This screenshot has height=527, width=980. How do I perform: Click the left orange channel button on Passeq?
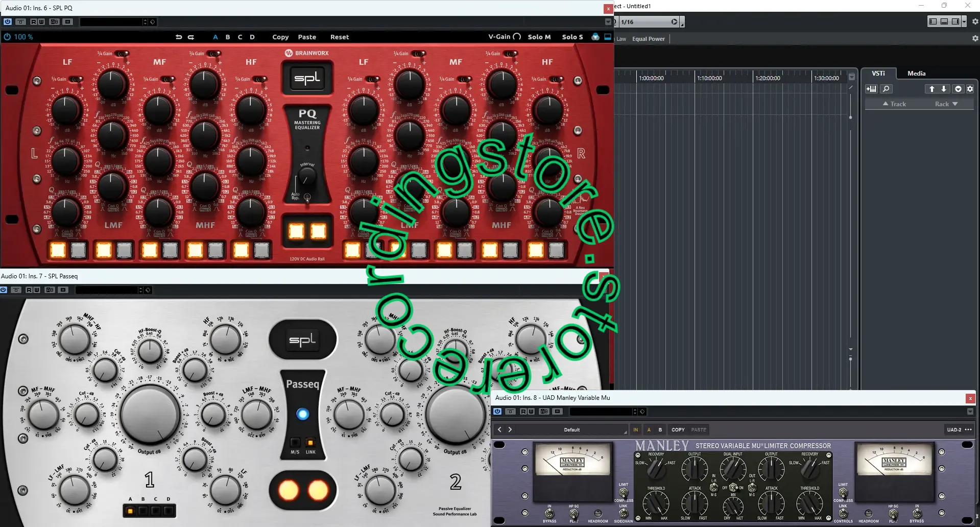coord(288,491)
